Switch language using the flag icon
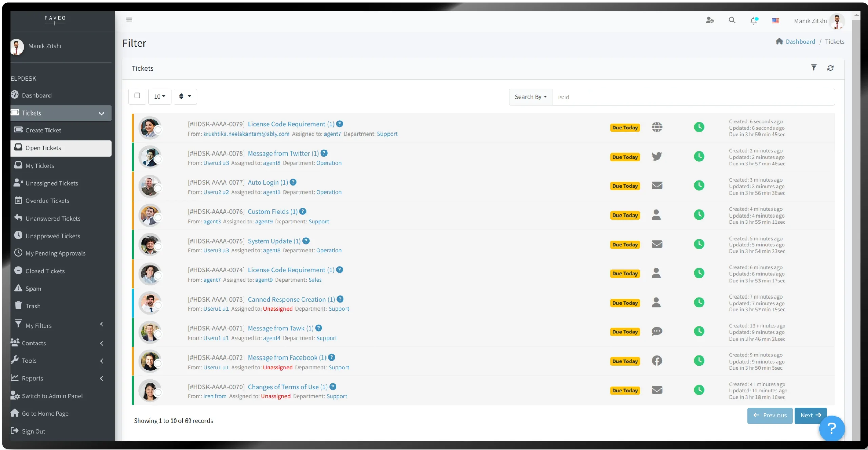Image resolution: width=868 pixels, height=450 pixels. click(776, 20)
